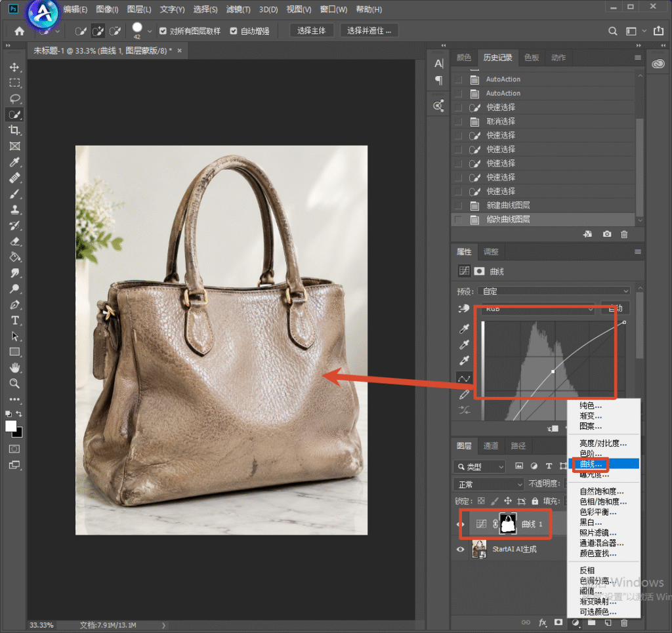Screen dimensions: 672x633
Task: Open the RGB channel dropdown
Action: coord(538,308)
